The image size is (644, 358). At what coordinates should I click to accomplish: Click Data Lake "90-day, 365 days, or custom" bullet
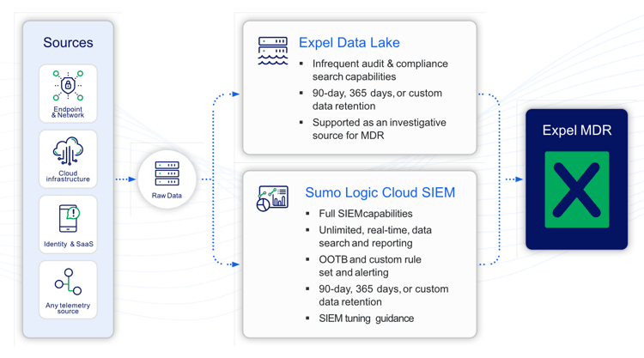point(377,100)
